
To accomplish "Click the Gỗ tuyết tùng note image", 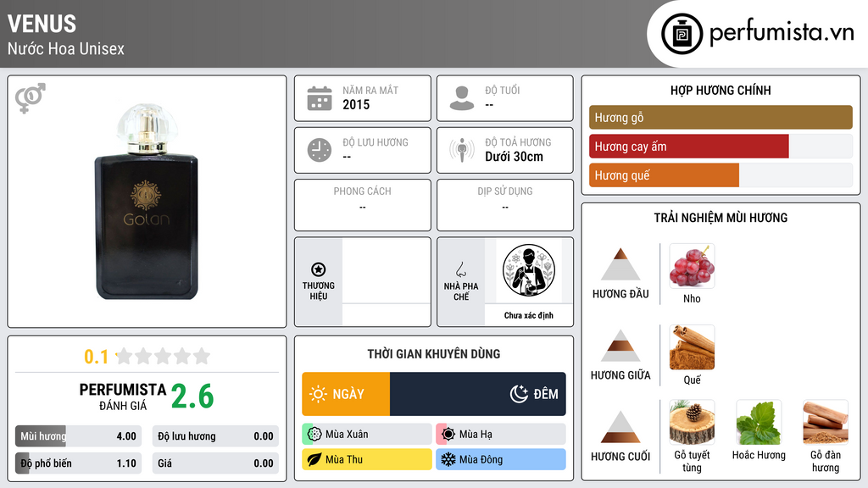I will [692, 423].
